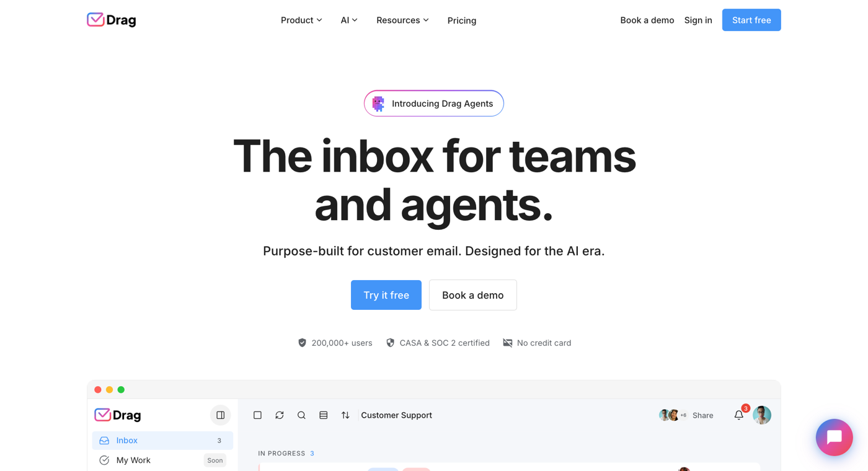Click the green maximize window dot
This screenshot has height=471, width=868.
tap(121, 390)
